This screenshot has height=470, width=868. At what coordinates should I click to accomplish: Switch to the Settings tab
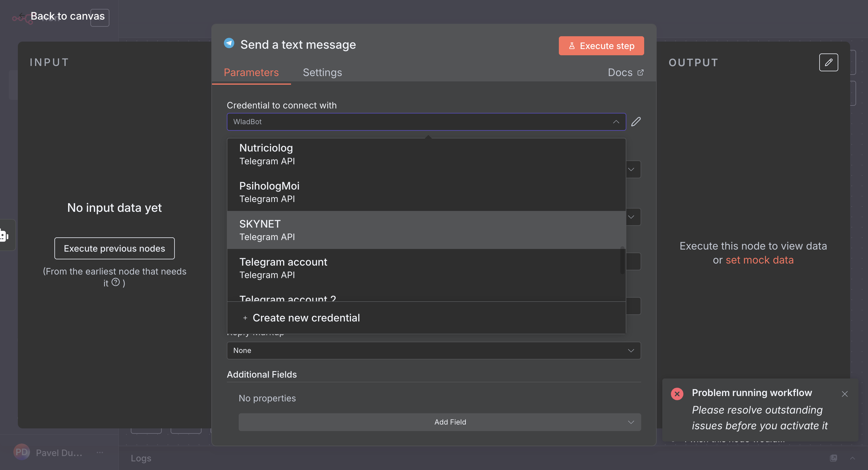point(322,72)
